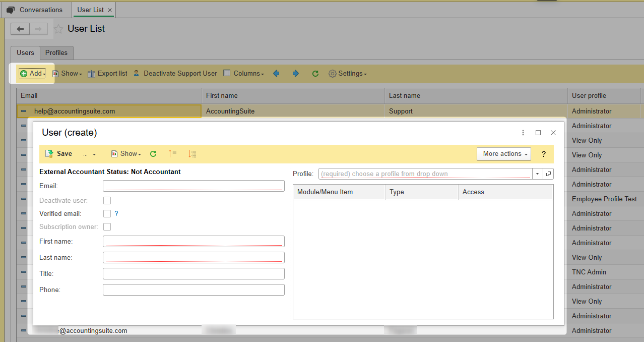Select the AccountingSuite first name cell

pyautogui.click(x=293, y=111)
